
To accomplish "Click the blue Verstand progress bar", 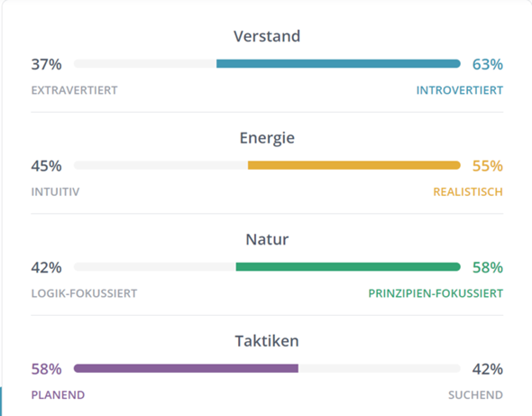I will [x=338, y=63].
